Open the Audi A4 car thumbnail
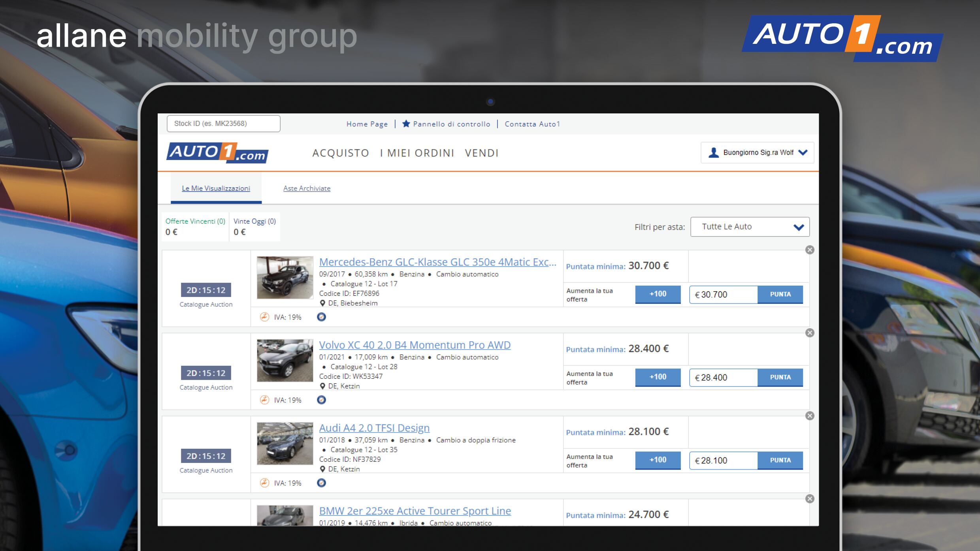Screen dimensions: 980x551 (285, 443)
